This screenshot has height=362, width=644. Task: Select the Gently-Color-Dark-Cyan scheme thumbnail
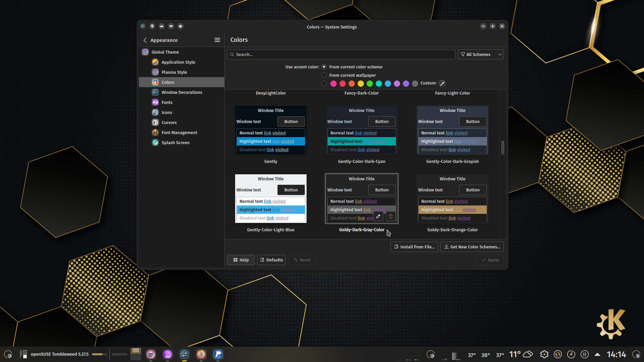click(362, 130)
